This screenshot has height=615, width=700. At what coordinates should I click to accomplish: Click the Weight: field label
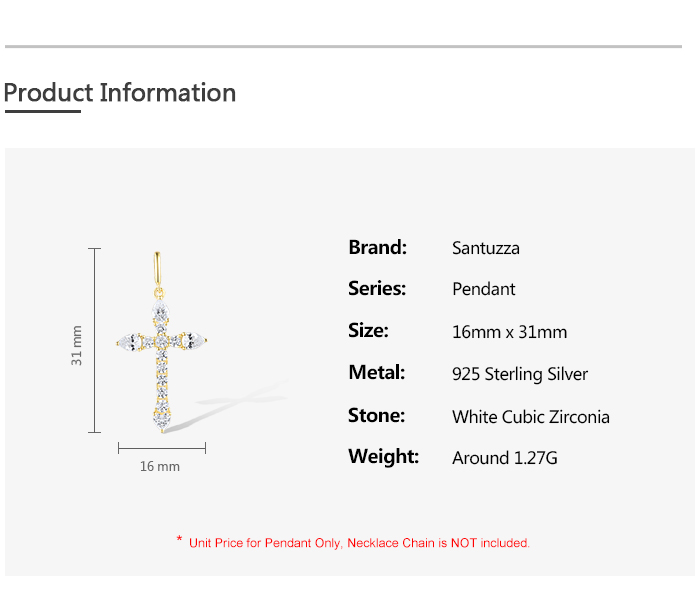tap(383, 457)
